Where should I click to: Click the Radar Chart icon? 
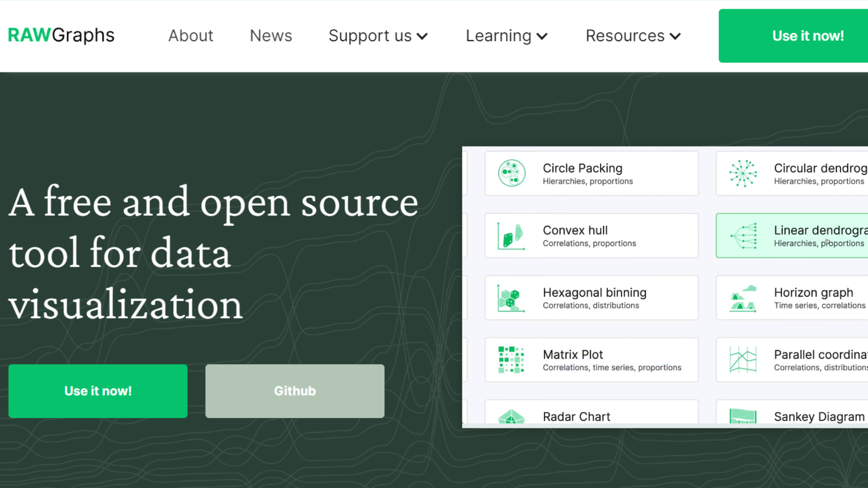point(511,417)
